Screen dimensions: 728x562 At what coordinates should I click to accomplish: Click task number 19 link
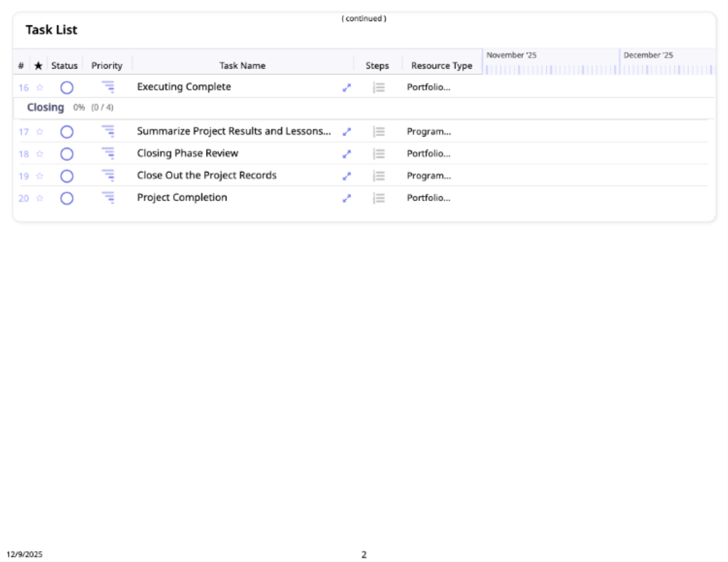coord(24,176)
